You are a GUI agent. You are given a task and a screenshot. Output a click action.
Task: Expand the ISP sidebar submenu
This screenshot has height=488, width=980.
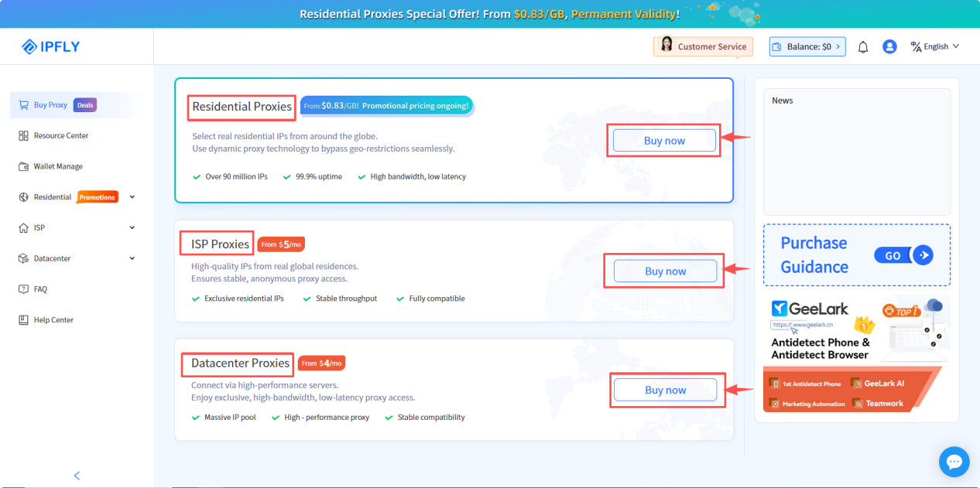132,227
